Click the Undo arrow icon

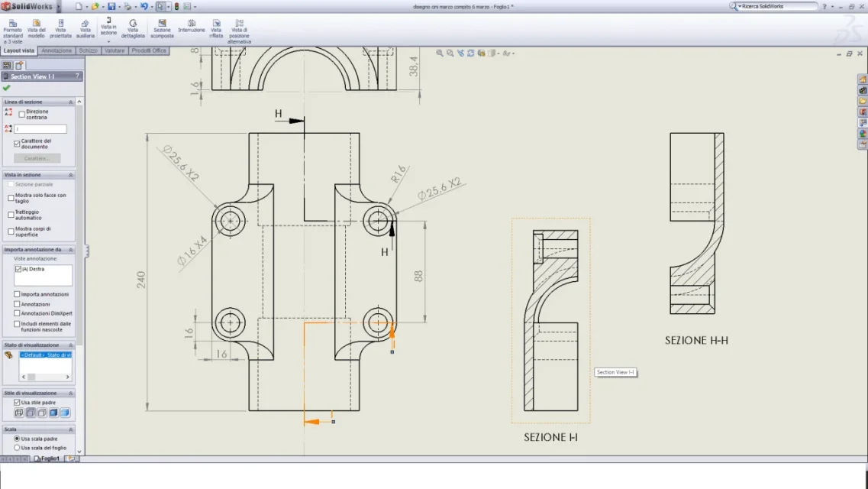coord(144,7)
